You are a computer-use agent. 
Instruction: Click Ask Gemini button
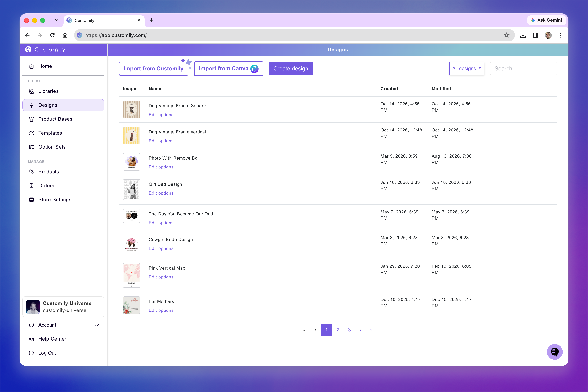tap(546, 20)
